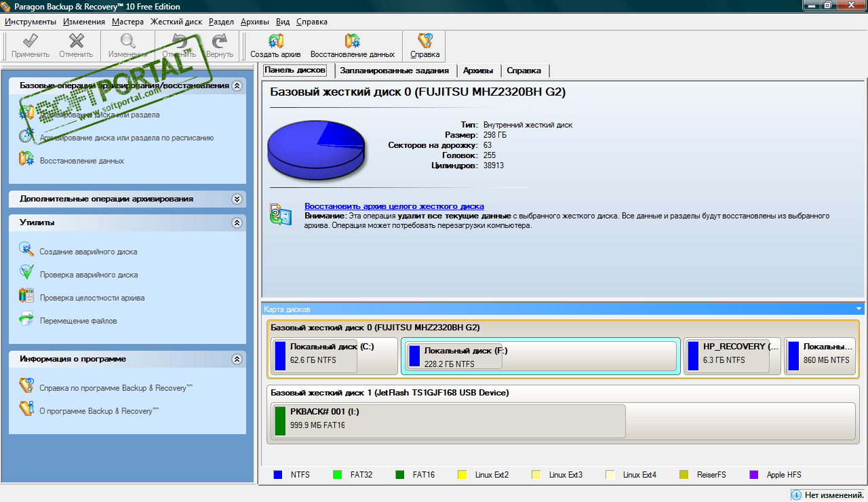Click the undo arrow toolbar icon
Screen dimensions: 868x502
coord(179,41)
